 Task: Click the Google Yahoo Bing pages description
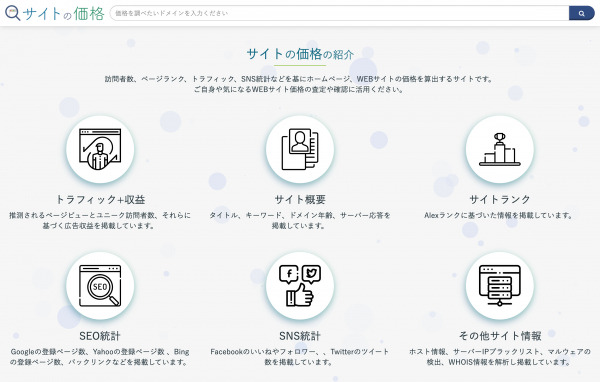pos(100,357)
